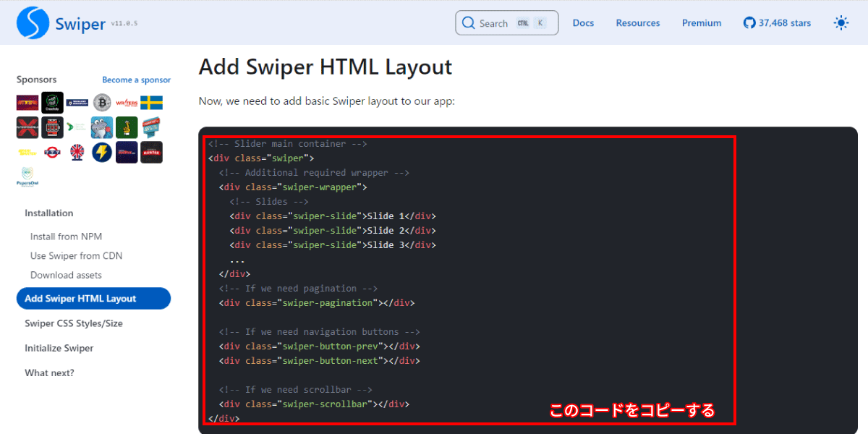Viewport: 868px width, 434px height.
Task: Open the red X sponsor logo
Action: point(27,127)
